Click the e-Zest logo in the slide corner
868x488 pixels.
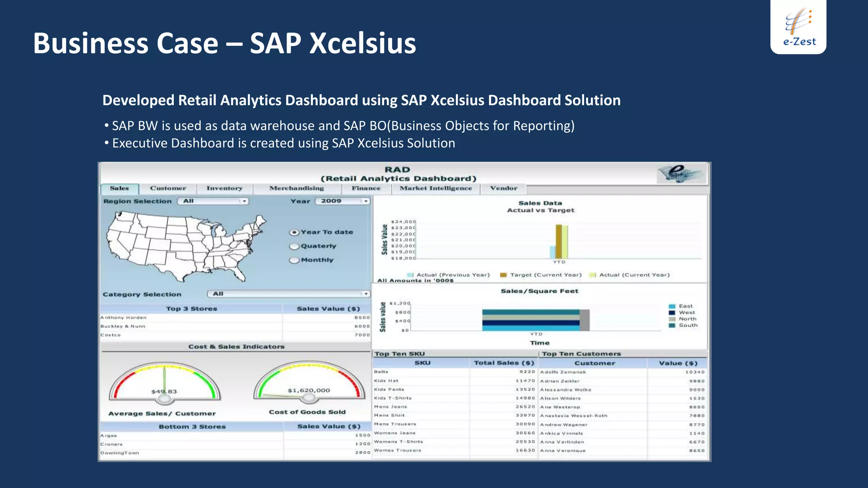798,27
